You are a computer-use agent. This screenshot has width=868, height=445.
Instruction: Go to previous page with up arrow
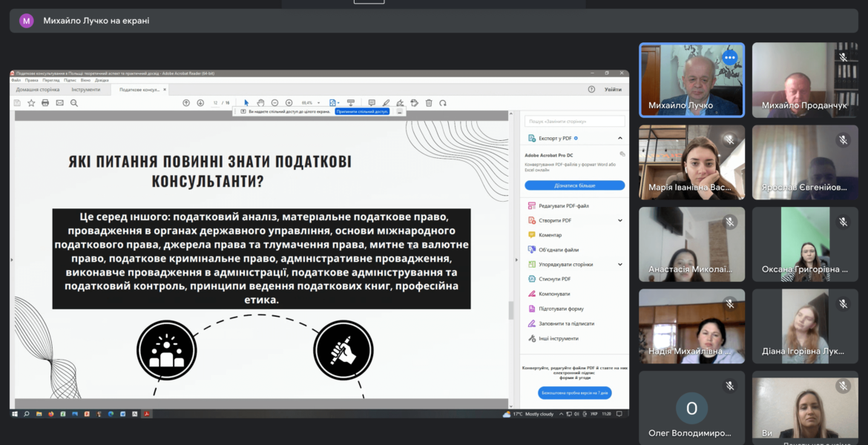pyautogui.click(x=186, y=103)
